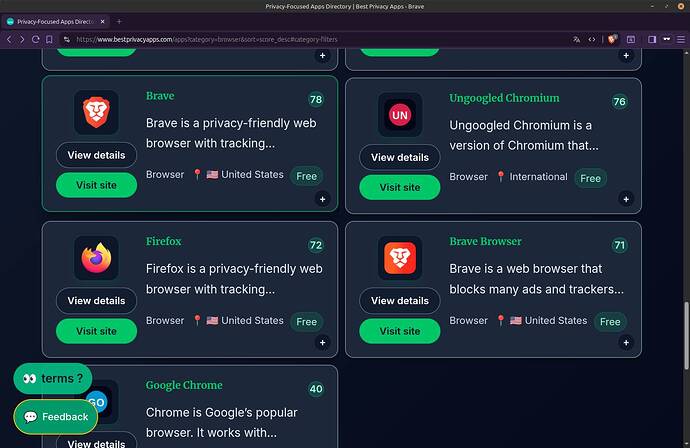Reload the current page
Screen dimensions: 690x448
coord(36,39)
